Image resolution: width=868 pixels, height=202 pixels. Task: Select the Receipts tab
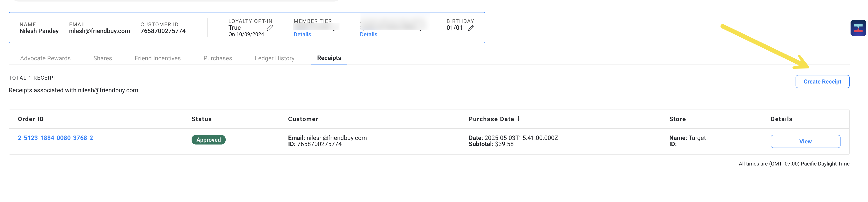click(x=329, y=58)
